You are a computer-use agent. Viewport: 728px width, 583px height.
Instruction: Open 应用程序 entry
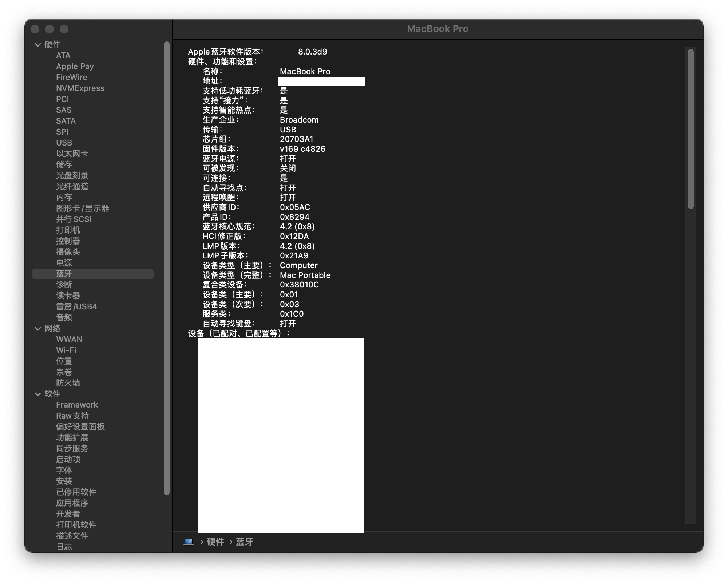(x=72, y=503)
